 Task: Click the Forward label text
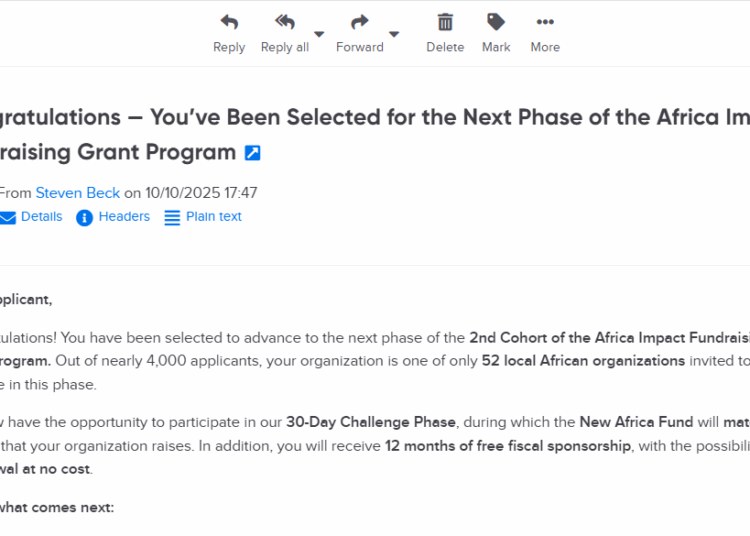(360, 47)
